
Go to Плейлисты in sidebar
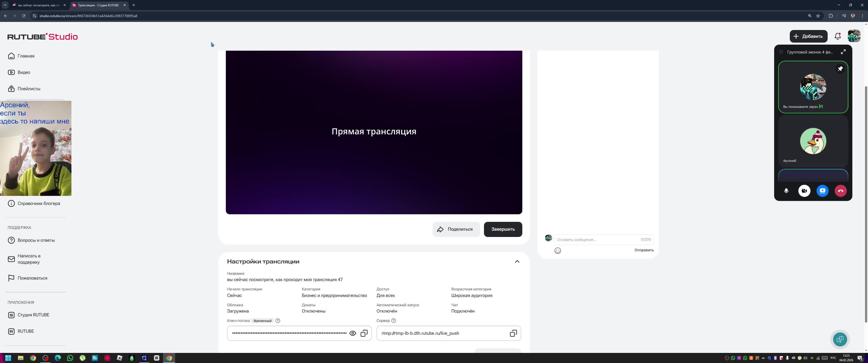point(29,89)
